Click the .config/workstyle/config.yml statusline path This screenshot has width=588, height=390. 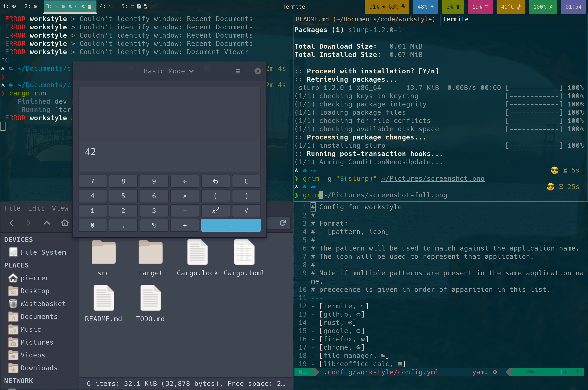(381, 372)
